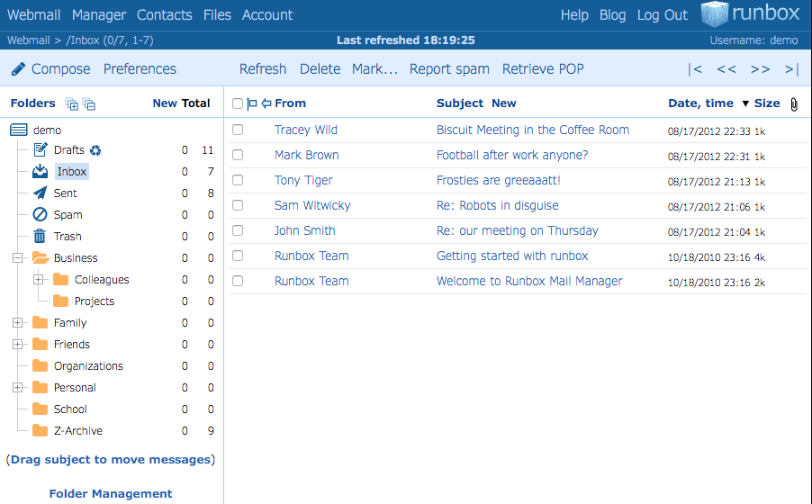Image resolution: width=812 pixels, height=504 pixels.
Task: Open the Folder Management link
Action: pyautogui.click(x=111, y=493)
